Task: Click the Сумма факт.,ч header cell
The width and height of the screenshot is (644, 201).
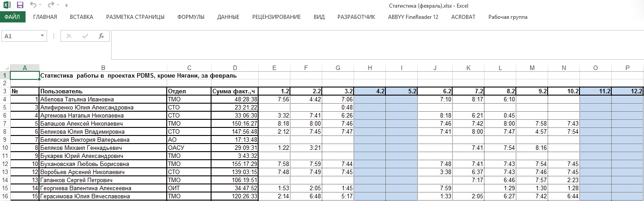Action: 235,91
